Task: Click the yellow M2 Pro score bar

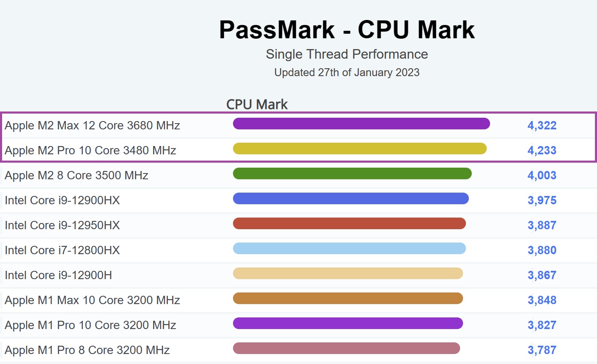Action: (360, 149)
